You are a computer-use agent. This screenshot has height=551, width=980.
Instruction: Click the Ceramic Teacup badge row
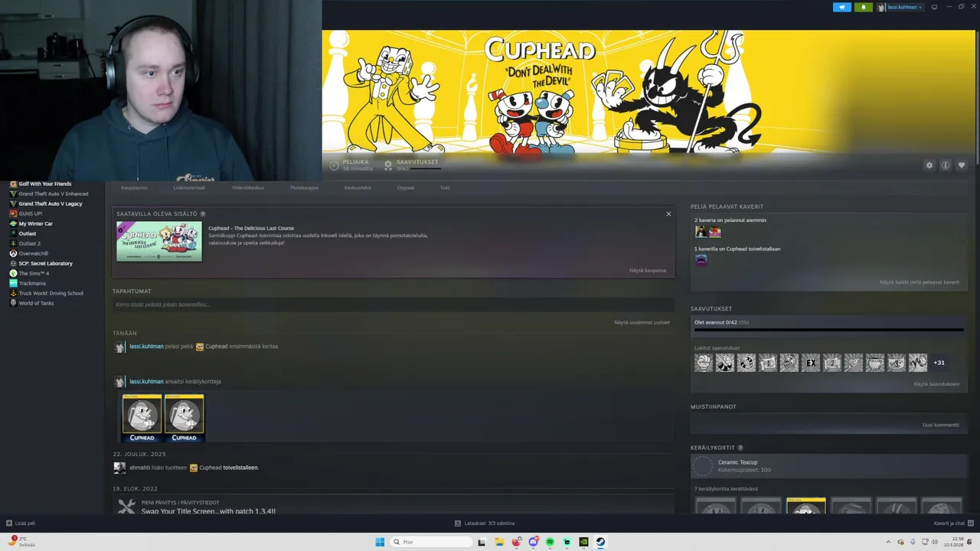pos(828,466)
